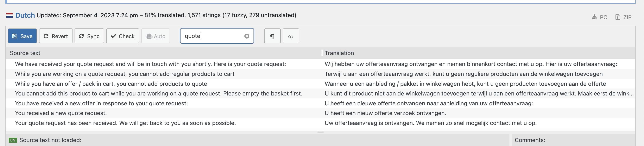This screenshot has height=146, width=644.
Task: Select row 'We have received your quote request and will be in touch'
Action: click(x=321, y=64)
